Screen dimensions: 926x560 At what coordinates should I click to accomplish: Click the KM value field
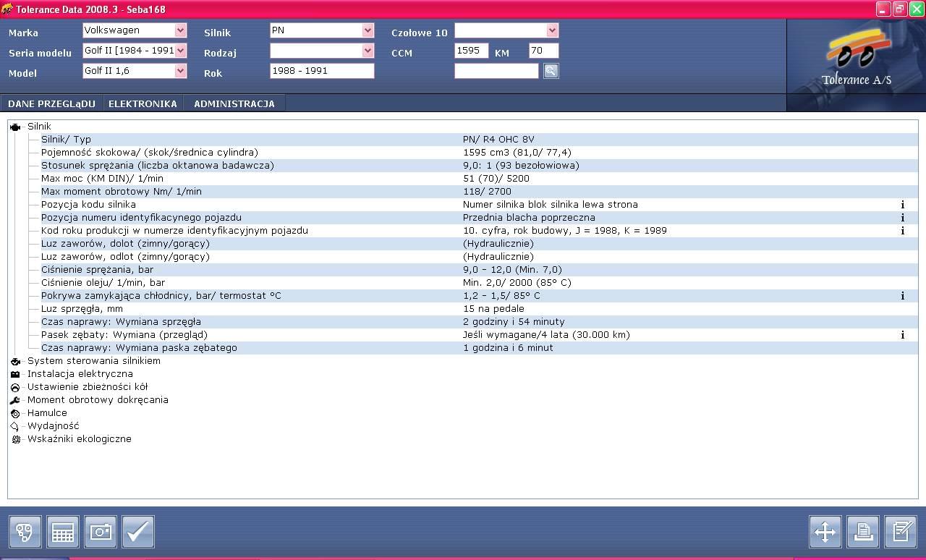tap(544, 51)
